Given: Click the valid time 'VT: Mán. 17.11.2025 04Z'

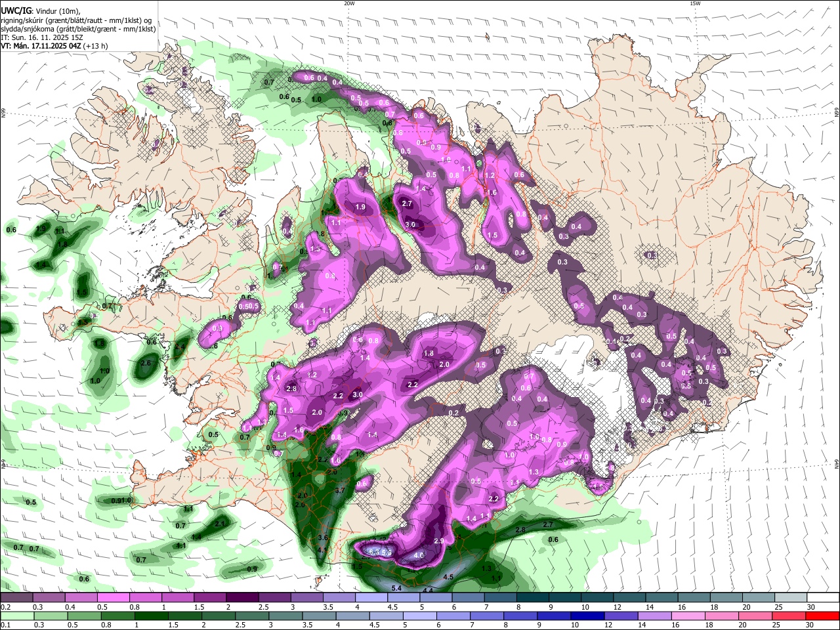Looking at the screenshot, I should tap(40, 46).
